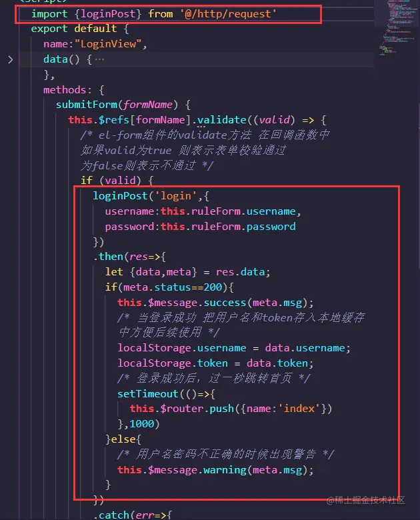The width and height of the screenshot is (420, 520).
Task: Click the if(meta.status==200){ line
Action: point(169,287)
